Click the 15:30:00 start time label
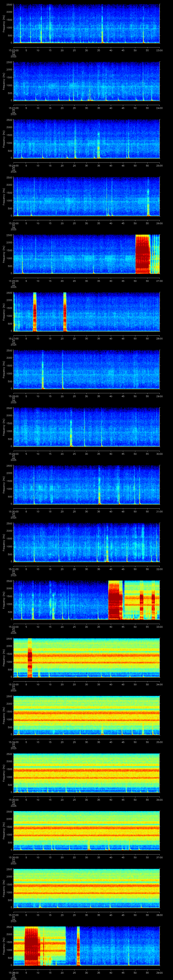173x980 pixels. tap(13, 511)
